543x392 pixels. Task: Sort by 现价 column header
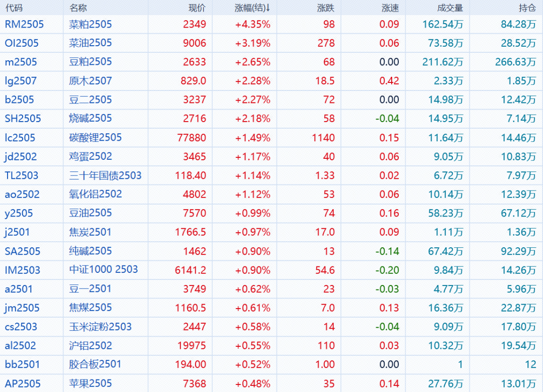pyautogui.click(x=197, y=8)
